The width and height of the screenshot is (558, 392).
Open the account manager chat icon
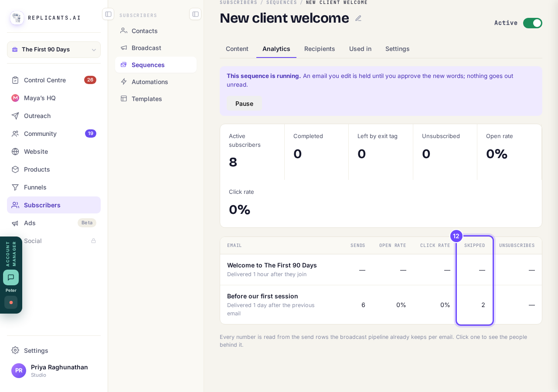click(11, 277)
